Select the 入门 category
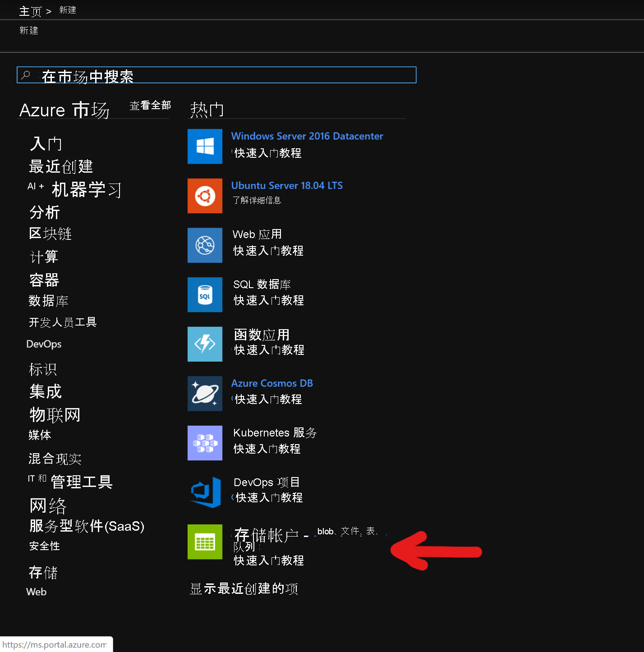 pos(46,144)
